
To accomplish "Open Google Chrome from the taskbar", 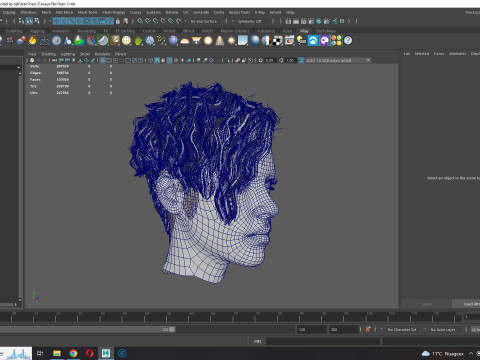I will click(x=73, y=353).
